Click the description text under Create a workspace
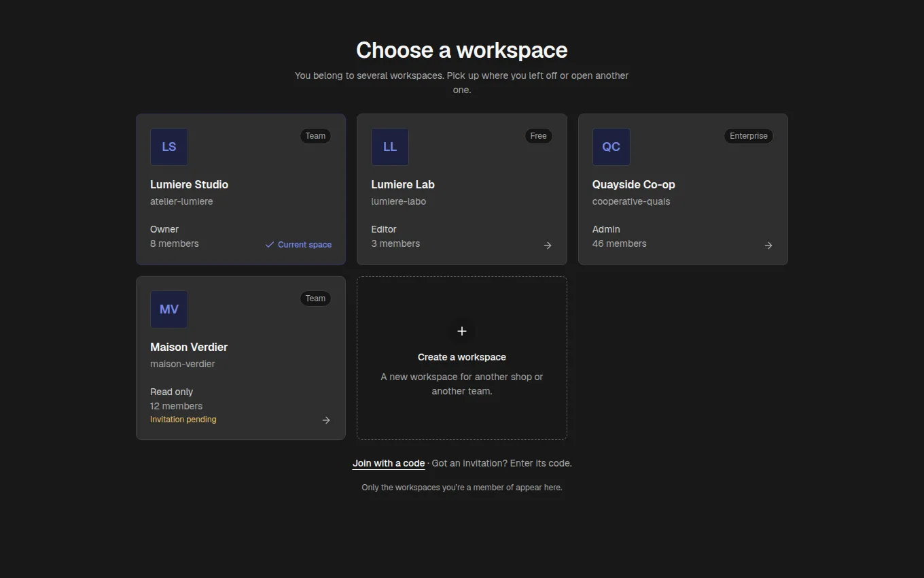The image size is (924, 578). pos(462,384)
